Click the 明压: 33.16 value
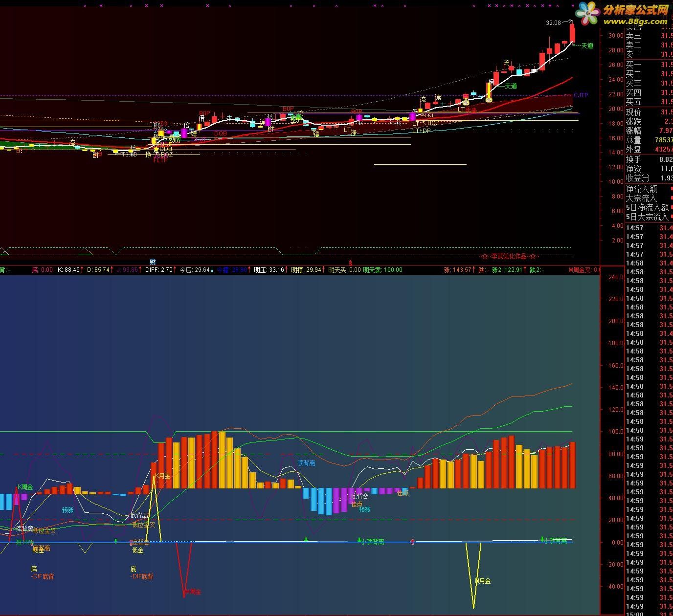Viewport: 673px width, 616px height. pos(269,270)
